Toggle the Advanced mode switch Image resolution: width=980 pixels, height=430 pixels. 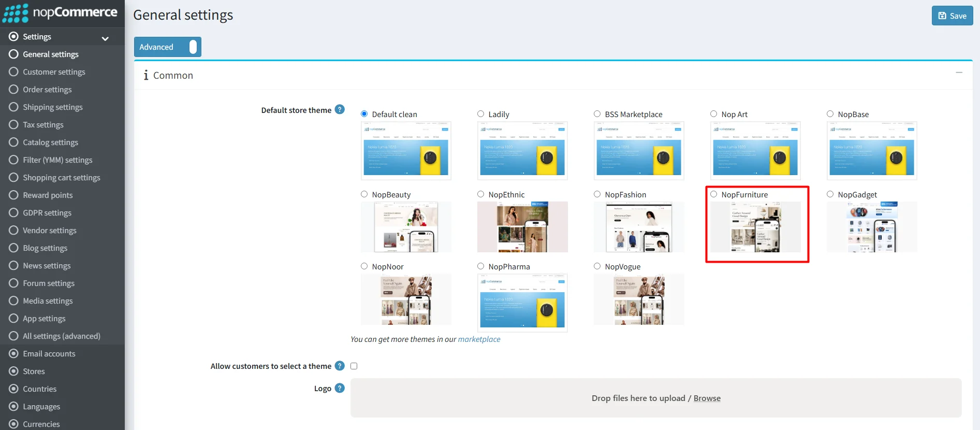pyautogui.click(x=167, y=47)
